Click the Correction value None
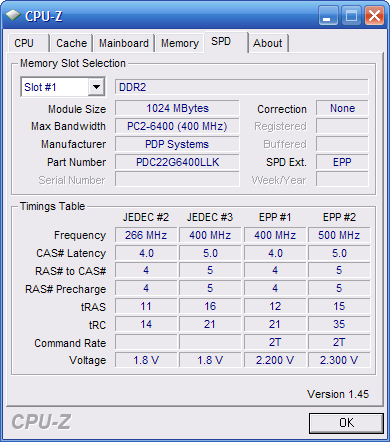This screenshot has width=390, height=442. 342,108
